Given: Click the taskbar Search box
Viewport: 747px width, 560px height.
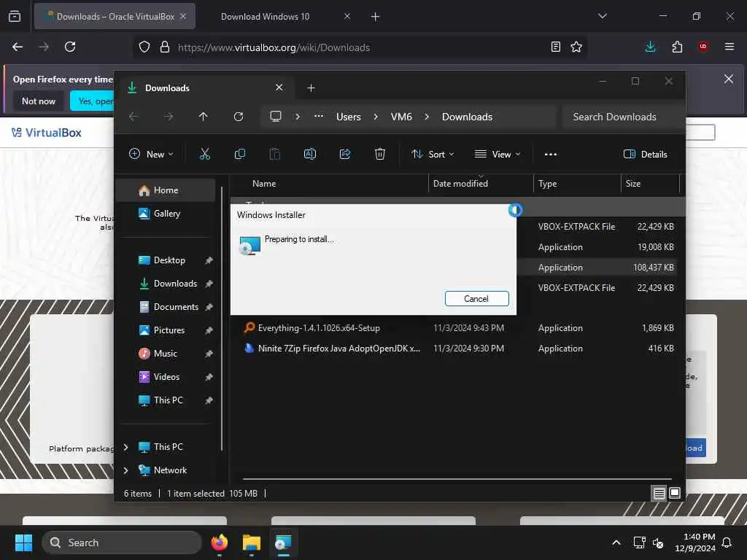Looking at the screenshot, I should 122,542.
